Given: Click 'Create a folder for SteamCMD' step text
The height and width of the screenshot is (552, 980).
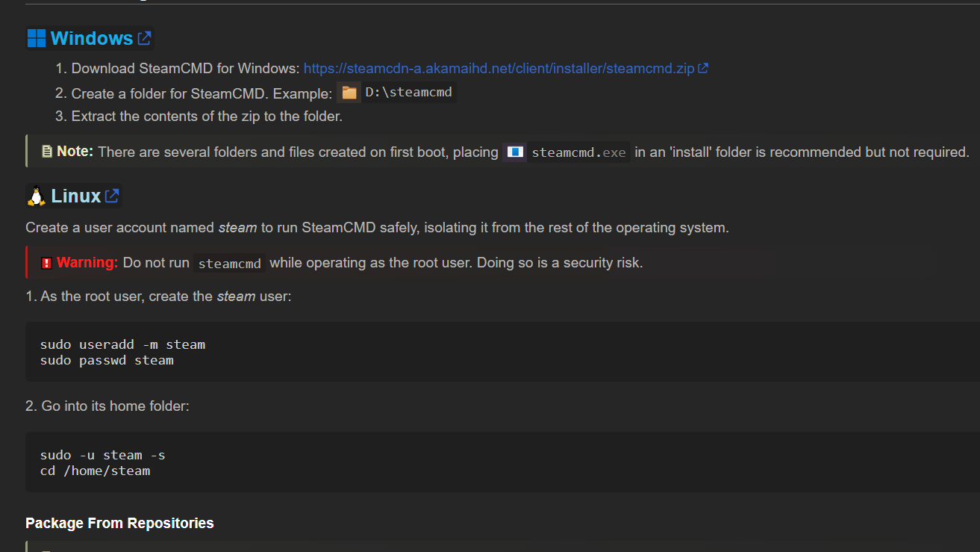Looking at the screenshot, I should 202,93.
